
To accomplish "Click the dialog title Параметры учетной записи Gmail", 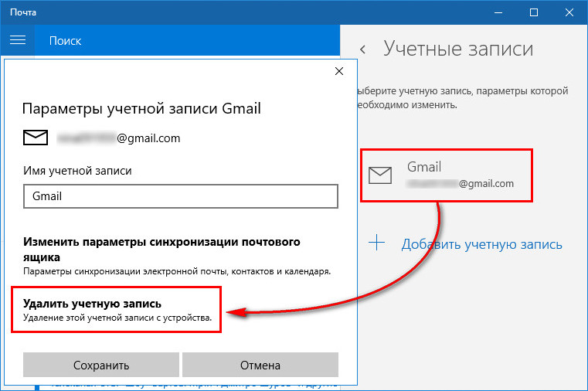I will (141, 109).
